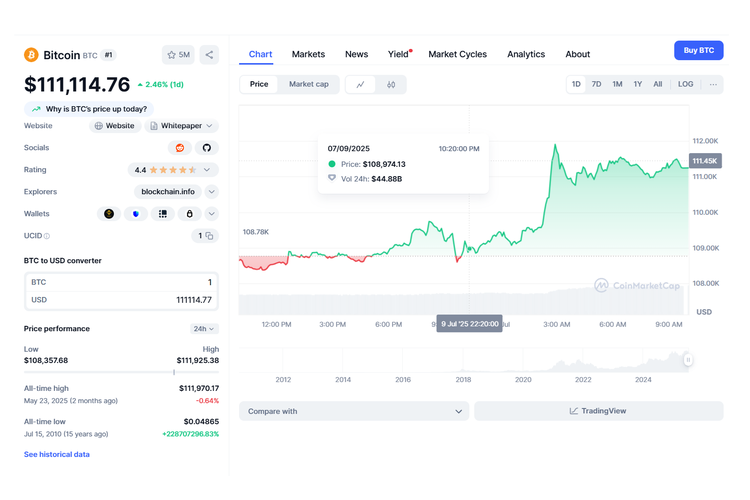Select the 1Y time range
Screen dimensions: 750x500
(638, 84)
